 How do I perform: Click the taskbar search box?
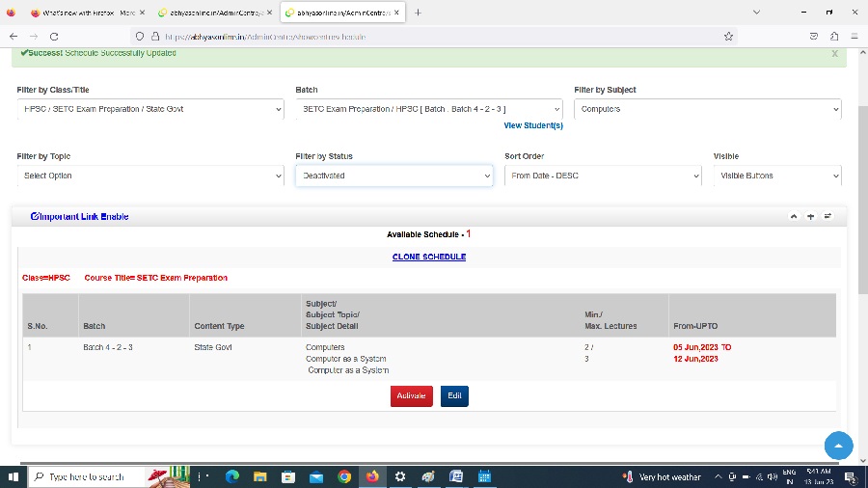[x=87, y=476]
